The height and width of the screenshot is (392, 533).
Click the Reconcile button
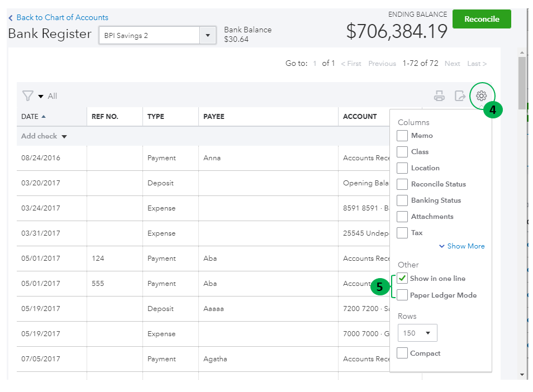[x=482, y=19]
